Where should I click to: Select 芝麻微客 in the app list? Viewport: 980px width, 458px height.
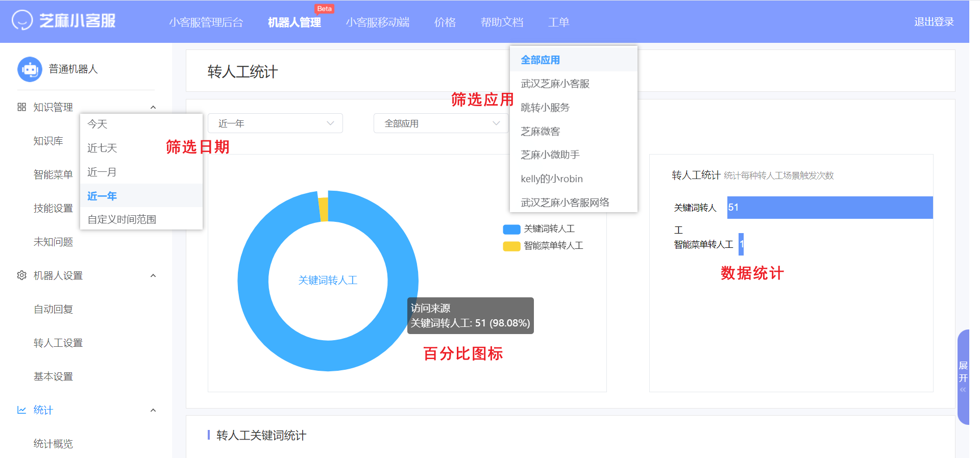coord(574,131)
